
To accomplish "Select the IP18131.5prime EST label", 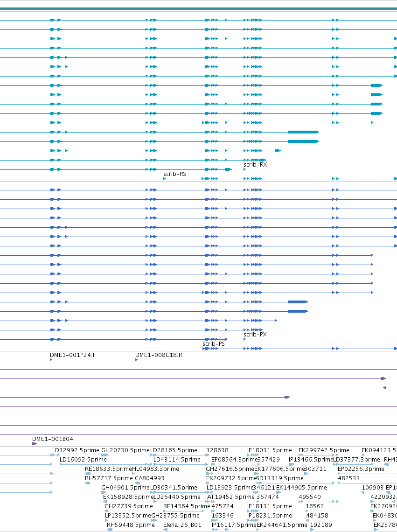I will [270, 506].
